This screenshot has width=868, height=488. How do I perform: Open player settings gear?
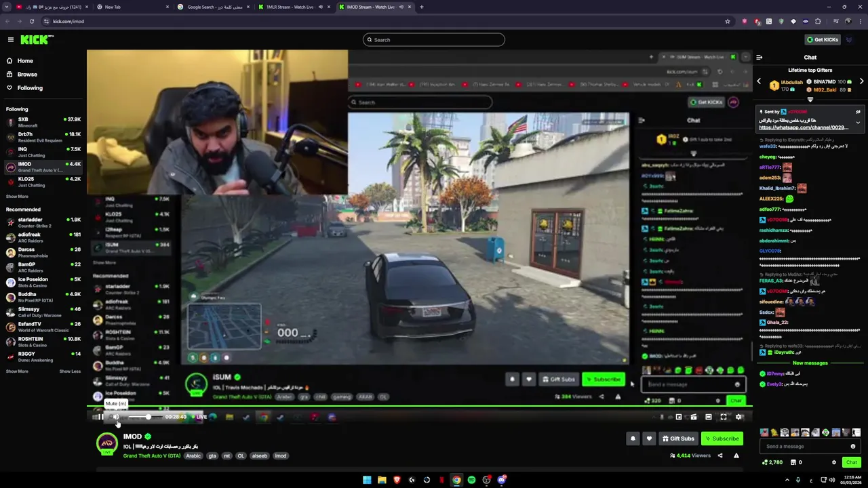click(739, 417)
